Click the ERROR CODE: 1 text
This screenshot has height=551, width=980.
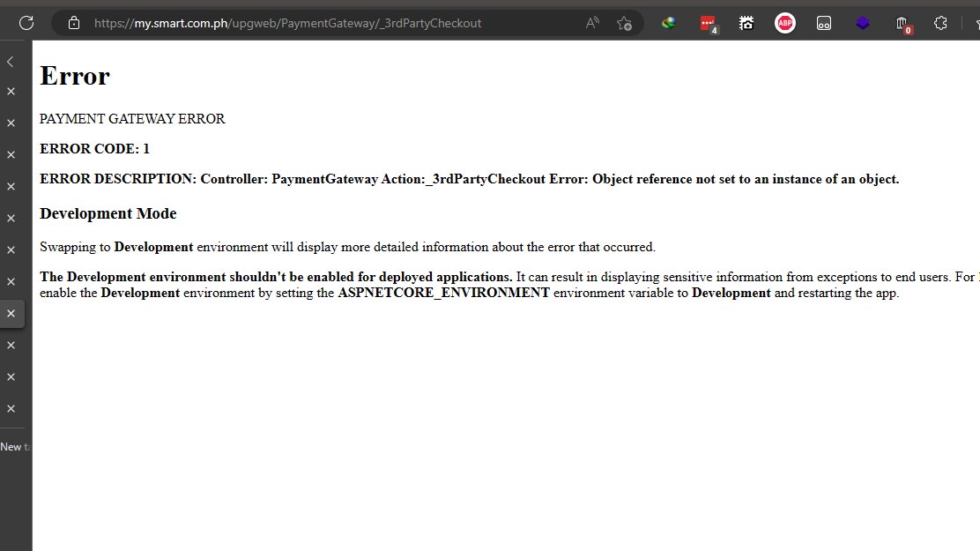(x=94, y=149)
